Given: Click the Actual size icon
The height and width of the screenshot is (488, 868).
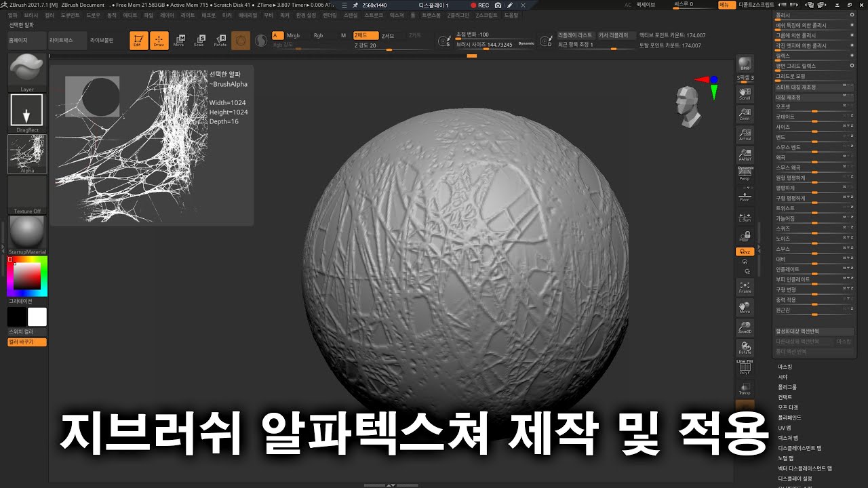Looking at the screenshot, I should point(745,134).
